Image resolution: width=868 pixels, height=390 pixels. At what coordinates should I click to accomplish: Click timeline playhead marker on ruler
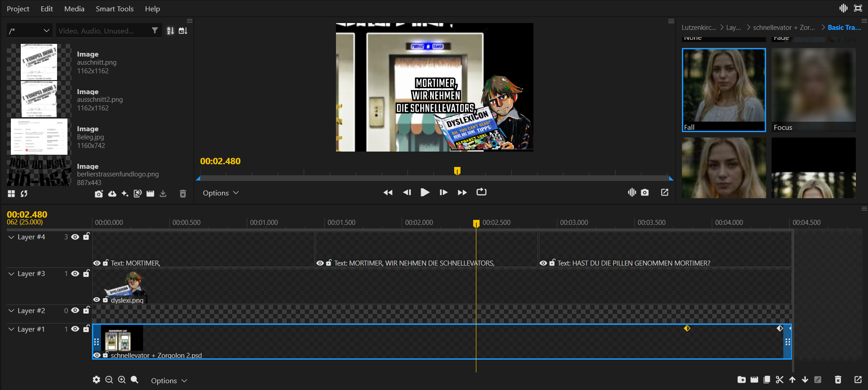(476, 224)
